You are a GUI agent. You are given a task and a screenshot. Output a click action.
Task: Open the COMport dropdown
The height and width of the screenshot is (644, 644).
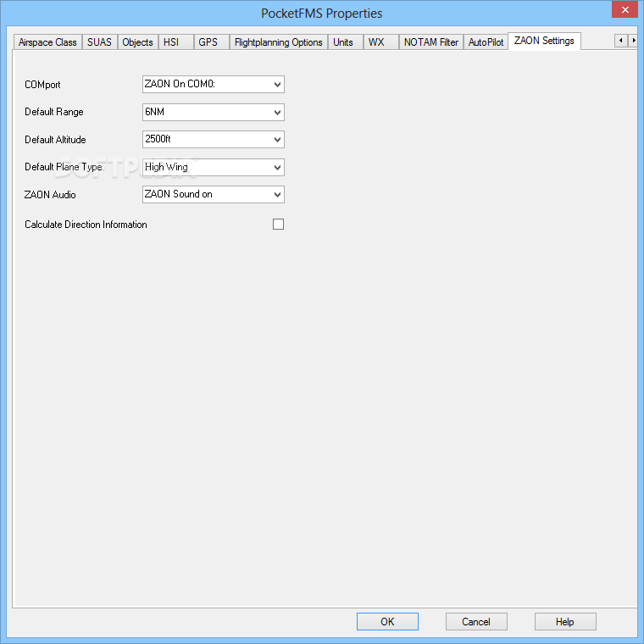click(214, 84)
